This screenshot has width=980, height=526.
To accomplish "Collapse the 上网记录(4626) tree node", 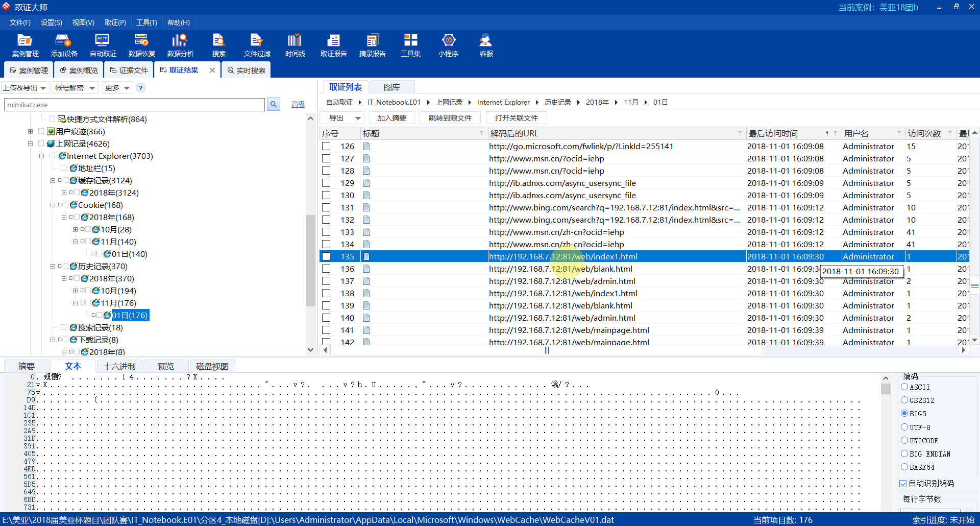I will (30, 144).
